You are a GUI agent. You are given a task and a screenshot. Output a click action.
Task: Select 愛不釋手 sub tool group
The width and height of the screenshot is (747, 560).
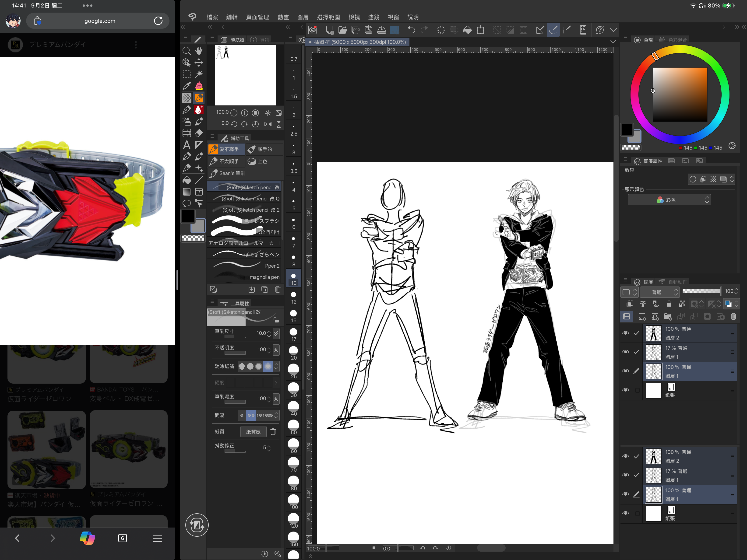226,149
